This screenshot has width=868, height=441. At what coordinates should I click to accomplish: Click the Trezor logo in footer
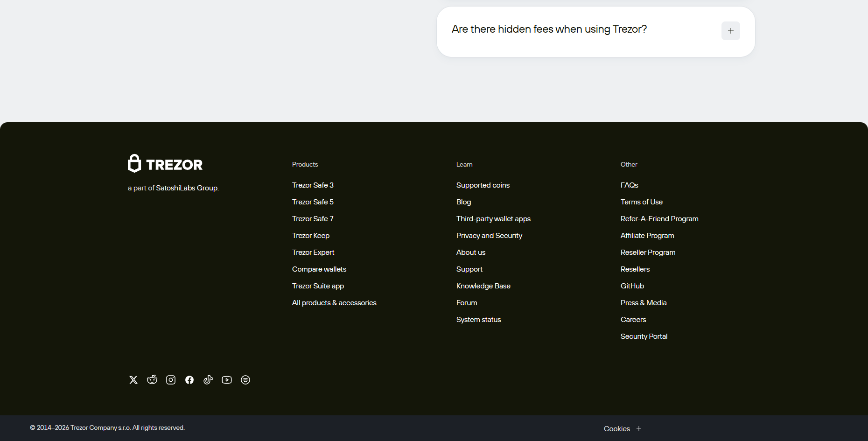pyautogui.click(x=165, y=164)
